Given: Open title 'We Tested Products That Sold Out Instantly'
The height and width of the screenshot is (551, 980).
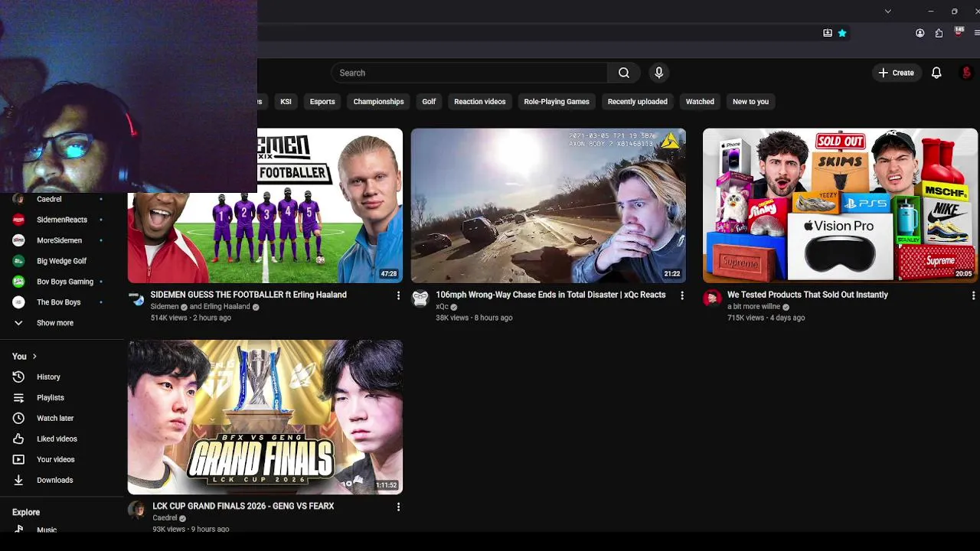Looking at the screenshot, I should pyautogui.click(x=808, y=295).
